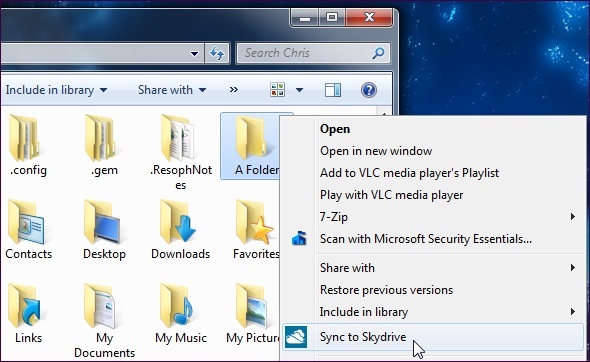Viewport: 590px width, 362px height.
Task: Select the Links folder icon
Action: click(25, 306)
